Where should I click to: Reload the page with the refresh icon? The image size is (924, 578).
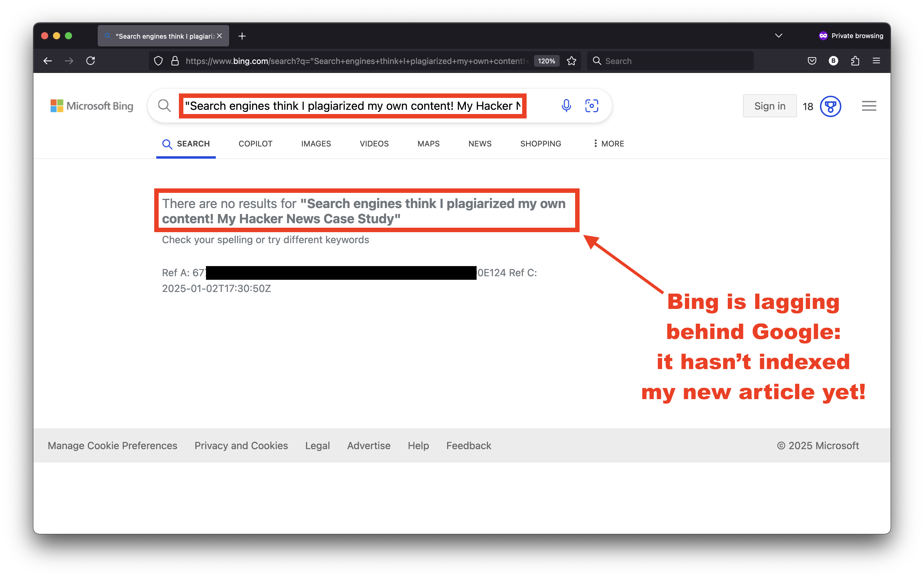click(90, 61)
